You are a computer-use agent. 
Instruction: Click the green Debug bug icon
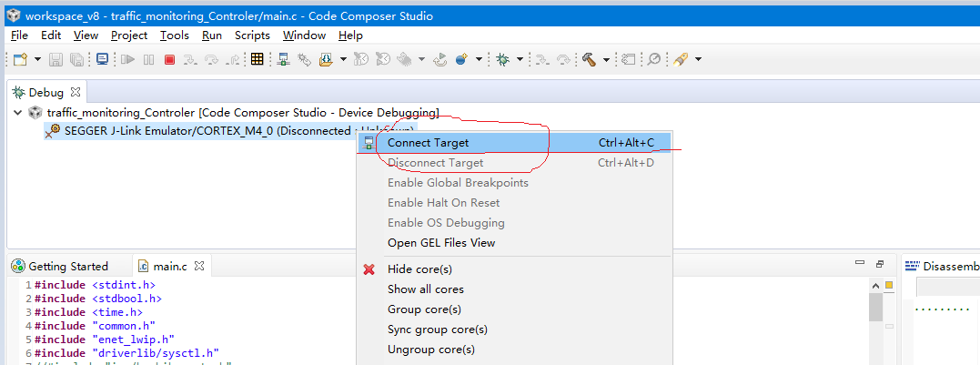point(502,59)
